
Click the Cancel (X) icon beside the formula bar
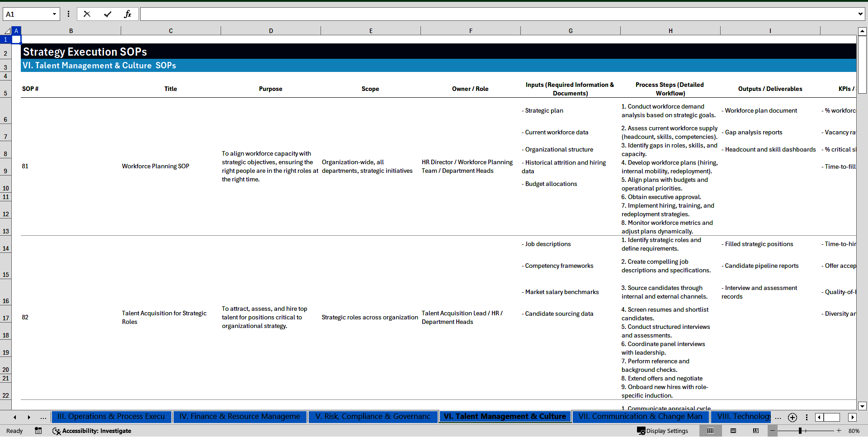[x=87, y=14]
